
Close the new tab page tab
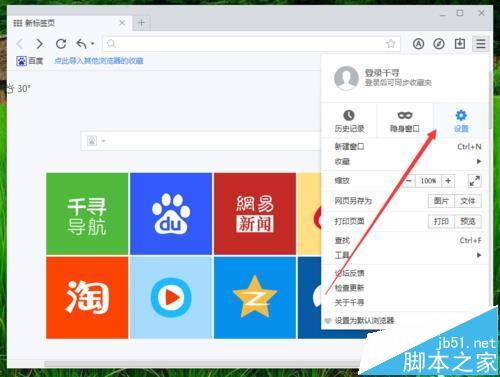tap(122, 23)
